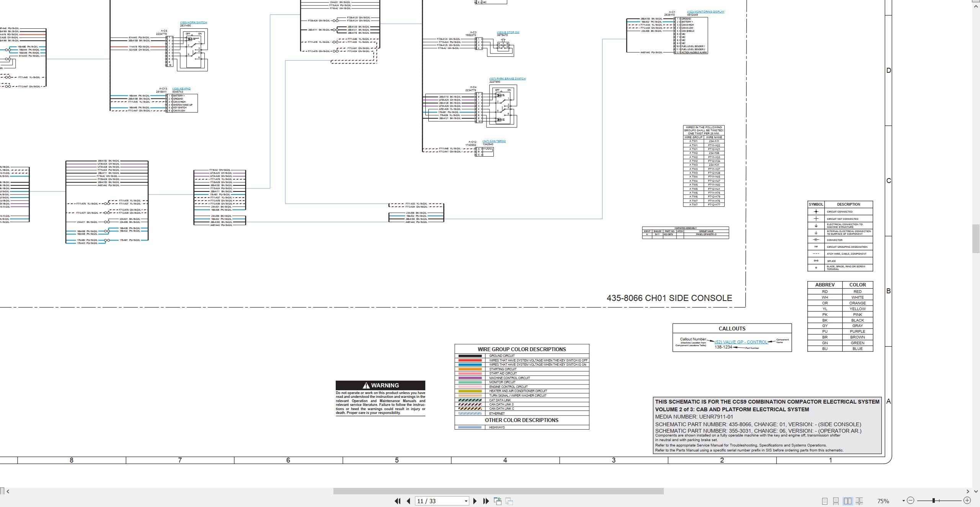This screenshot has height=507, width=980.
Task: Click the WIRE GROUP twisted wires table header
Action: (x=693, y=137)
